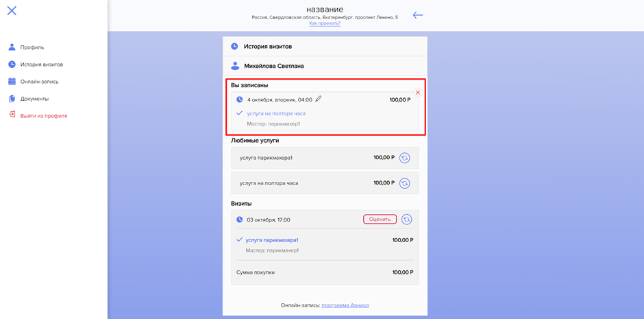Screen dimensions: 644x319
Task: Repeat the 03 октября visit
Action: [x=406, y=220]
